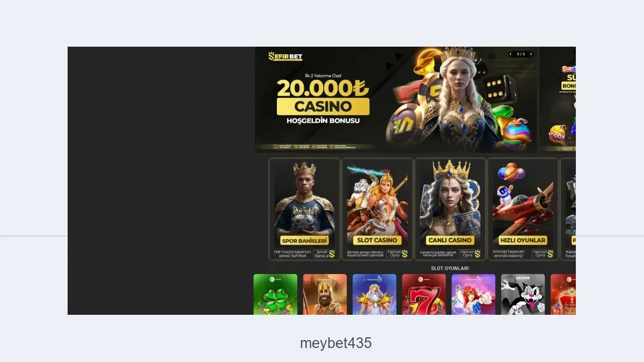Click the Slot Oyunları section heading

(450, 268)
